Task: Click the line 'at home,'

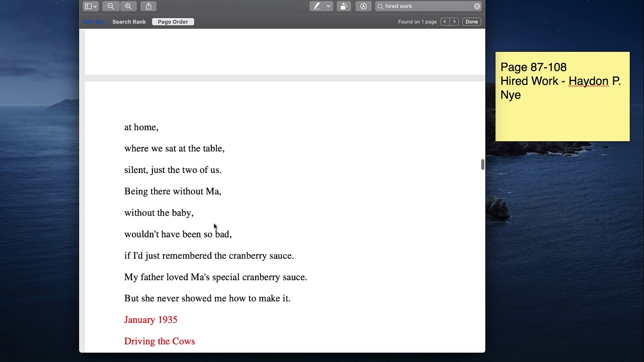Action: [x=141, y=127]
